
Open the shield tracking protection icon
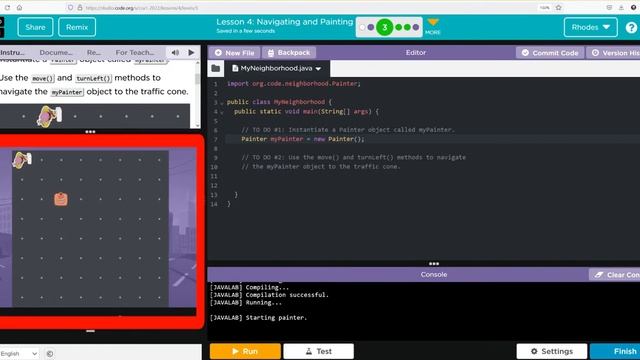coord(70,8)
